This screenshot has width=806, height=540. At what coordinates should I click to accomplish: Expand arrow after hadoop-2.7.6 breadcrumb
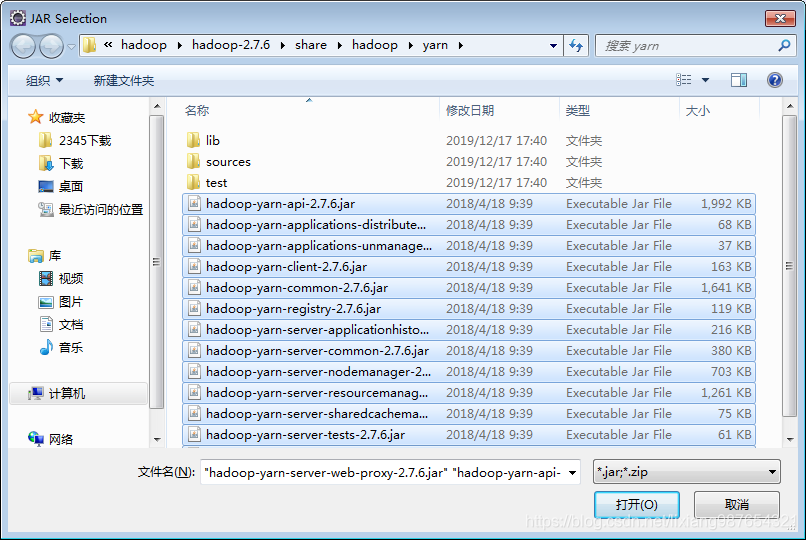(283, 46)
